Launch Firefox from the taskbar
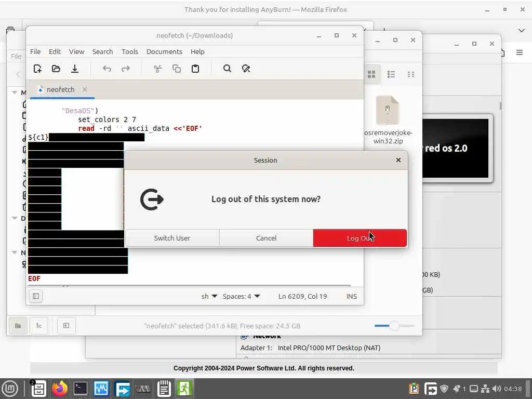This screenshot has width=532, height=399. click(60, 389)
